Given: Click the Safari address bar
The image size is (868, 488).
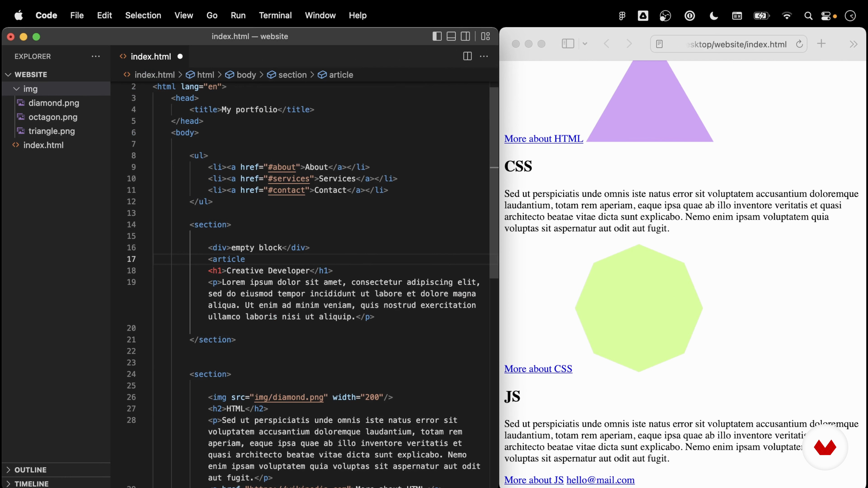Looking at the screenshot, I should [729, 44].
